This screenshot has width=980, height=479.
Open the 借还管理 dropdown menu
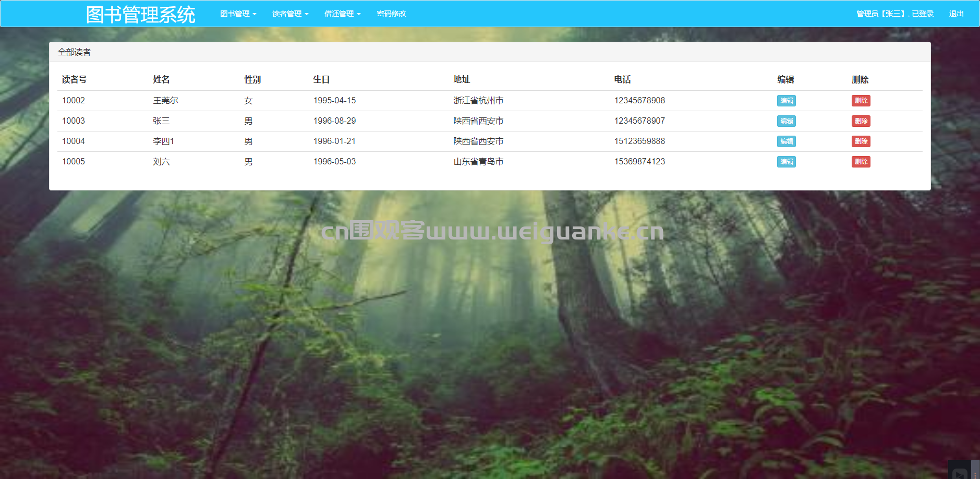342,14
